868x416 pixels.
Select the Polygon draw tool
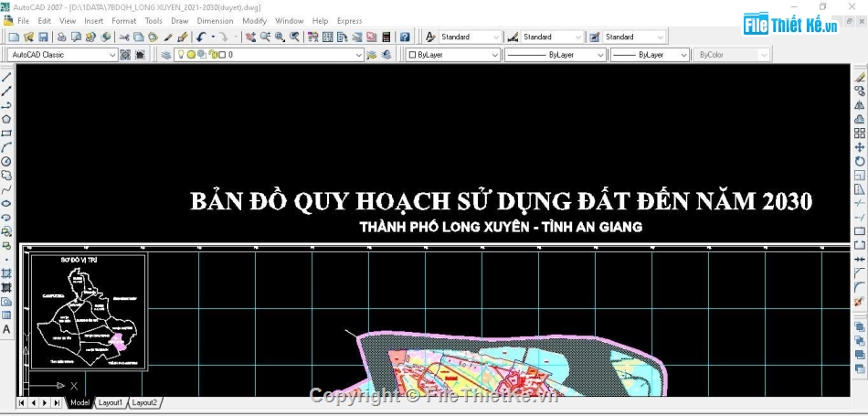(6, 119)
